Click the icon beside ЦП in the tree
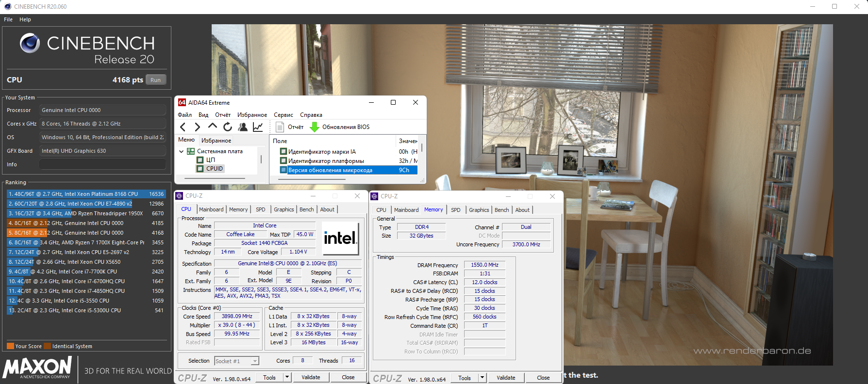The image size is (868, 384). click(x=200, y=160)
